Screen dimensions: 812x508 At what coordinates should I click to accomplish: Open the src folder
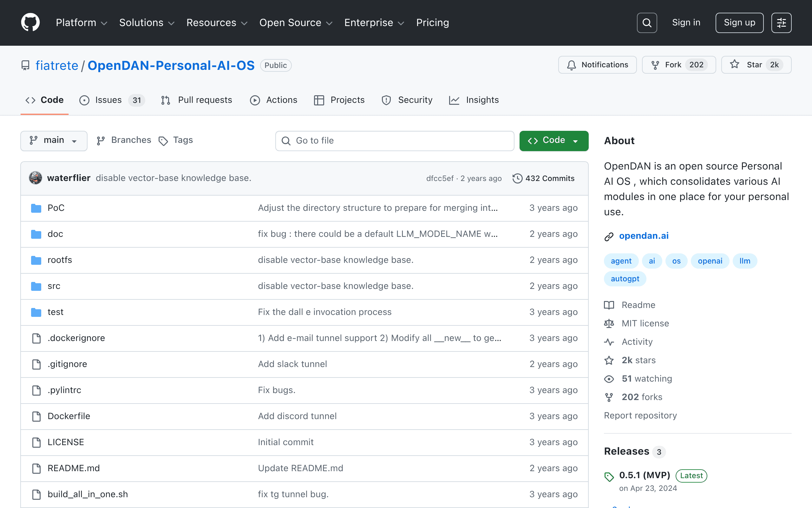click(54, 286)
